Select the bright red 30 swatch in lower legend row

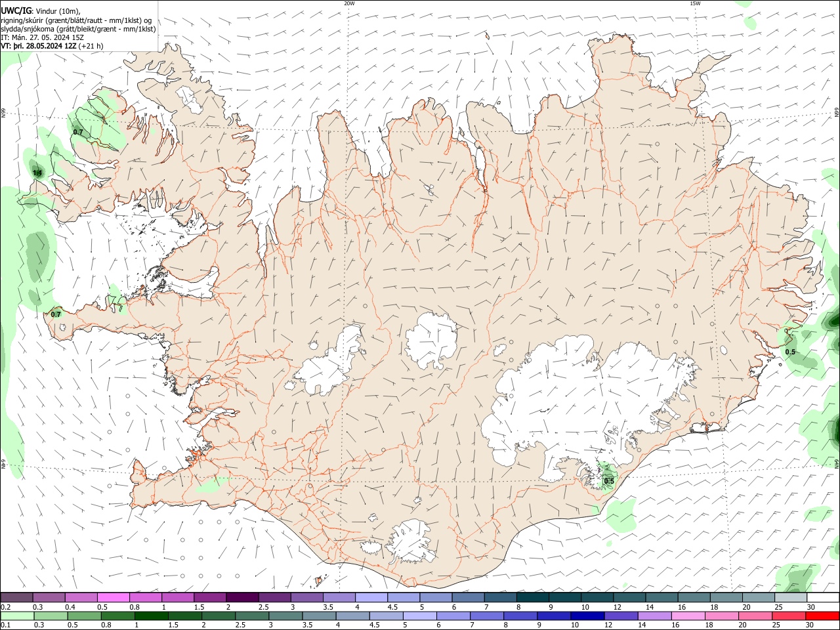[822, 616]
